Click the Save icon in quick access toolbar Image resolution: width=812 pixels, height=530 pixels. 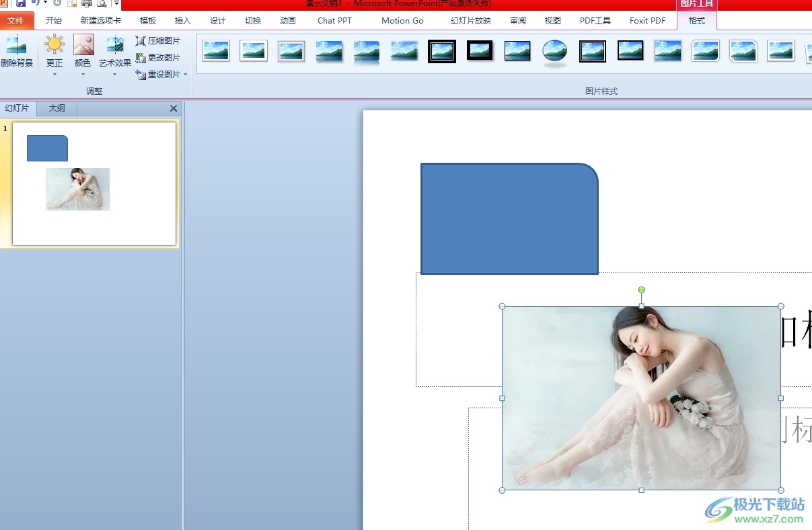pos(20,3)
